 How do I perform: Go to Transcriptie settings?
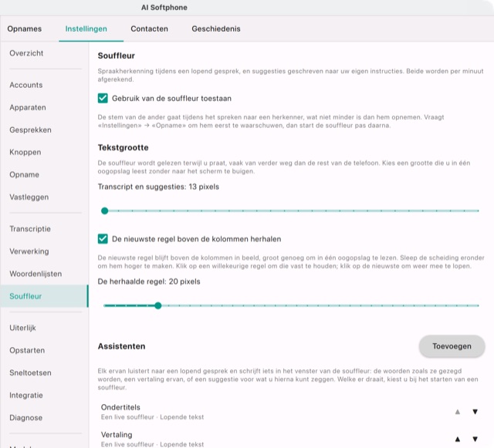click(44, 229)
